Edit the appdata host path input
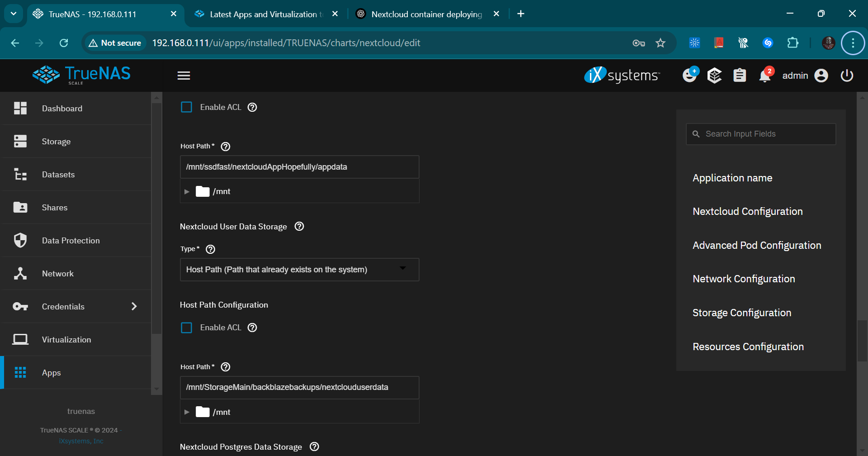Screen dimensions: 868x456 pos(299,167)
